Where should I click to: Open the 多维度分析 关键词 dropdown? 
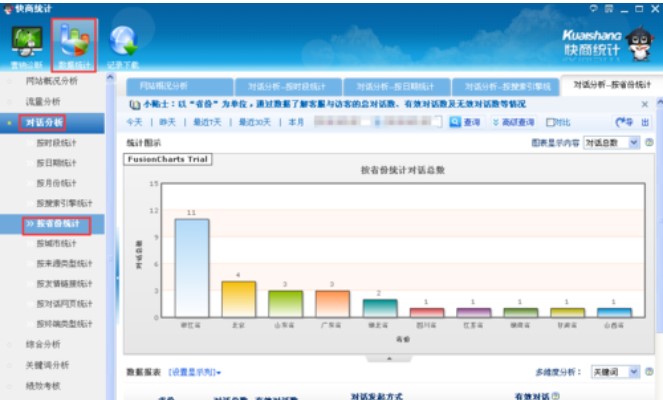(x=615, y=372)
